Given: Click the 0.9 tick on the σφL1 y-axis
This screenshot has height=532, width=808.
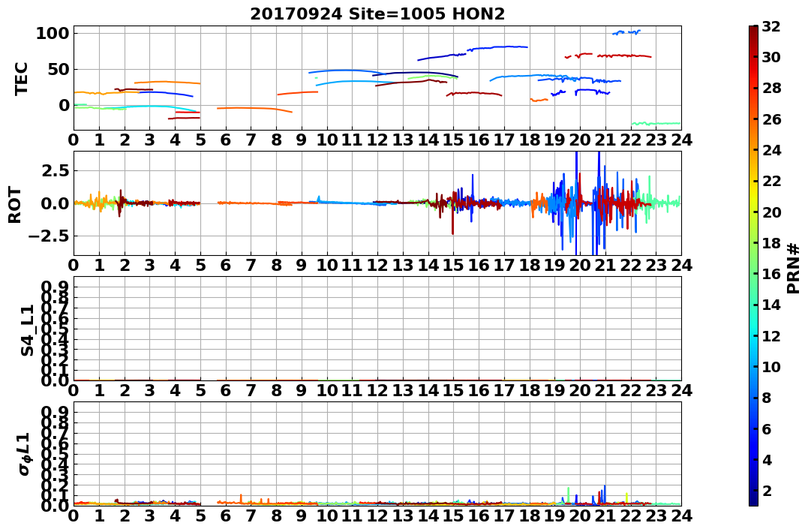Looking at the screenshot, I should point(56,413).
